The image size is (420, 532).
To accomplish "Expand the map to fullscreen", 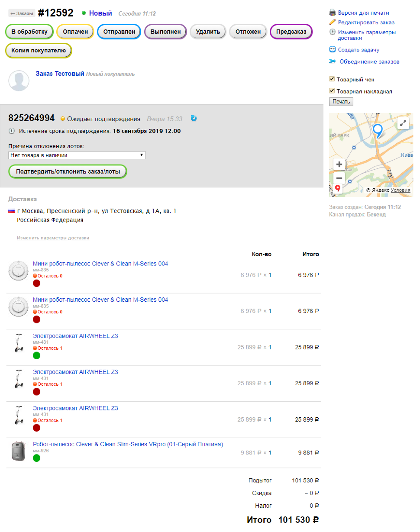I will click(x=403, y=123).
